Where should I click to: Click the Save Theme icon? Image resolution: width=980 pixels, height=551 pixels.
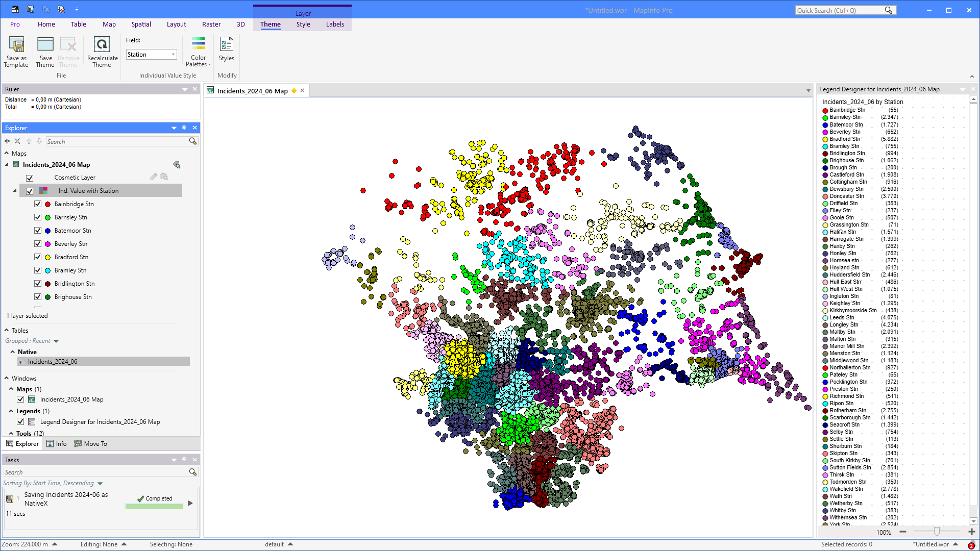(45, 45)
